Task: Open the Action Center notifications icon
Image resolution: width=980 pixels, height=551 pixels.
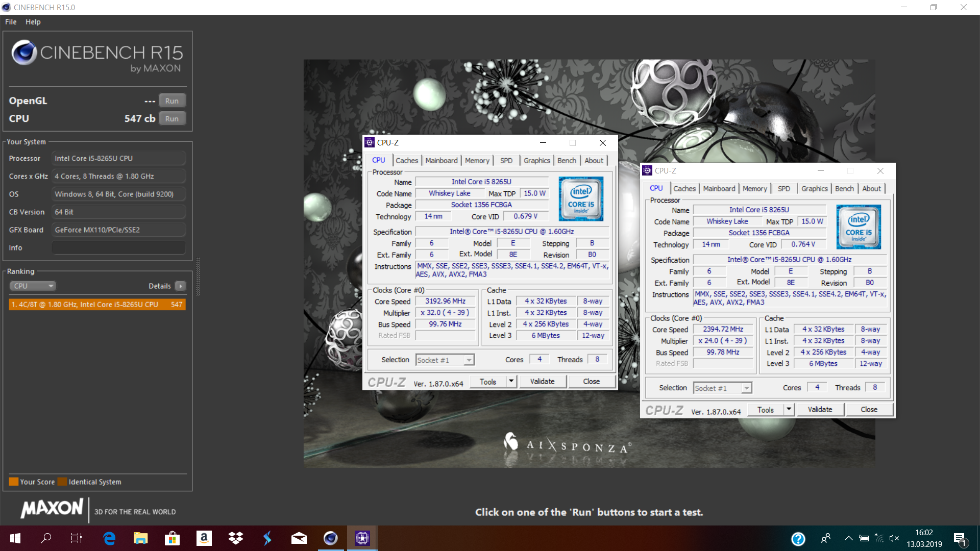Action: click(x=960, y=539)
